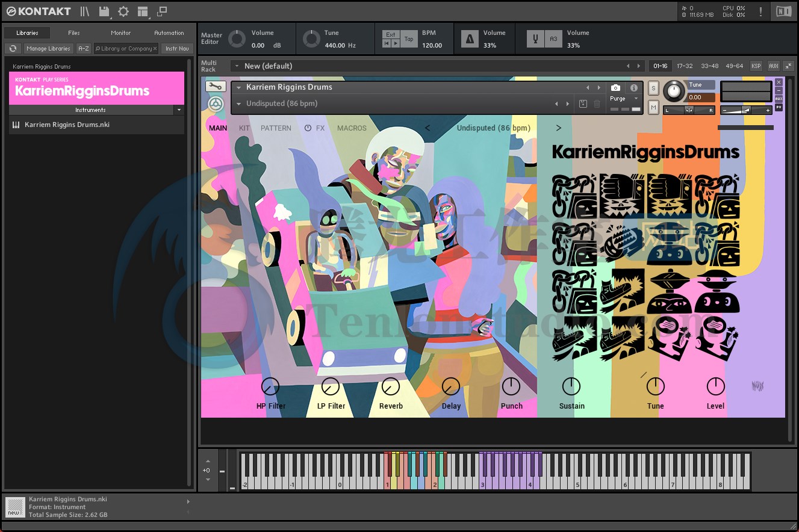Solo the instrument with S button
799x532 pixels.
pos(653,88)
